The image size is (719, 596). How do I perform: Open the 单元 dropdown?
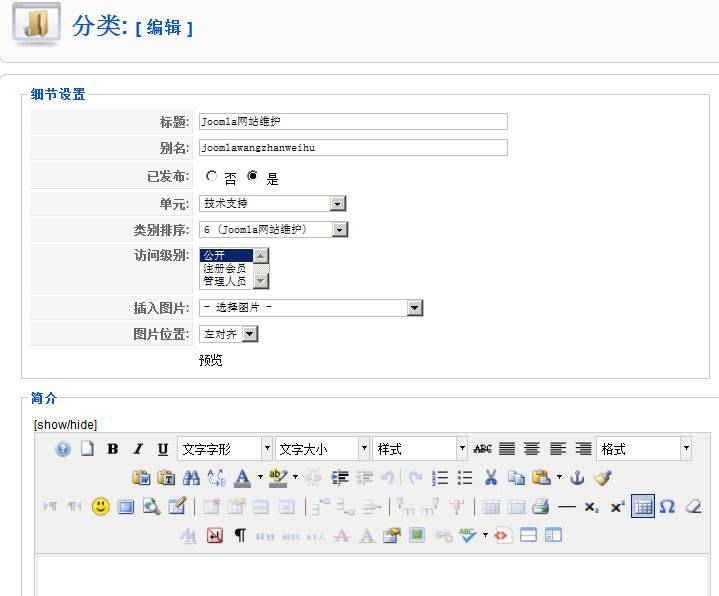tap(272, 203)
